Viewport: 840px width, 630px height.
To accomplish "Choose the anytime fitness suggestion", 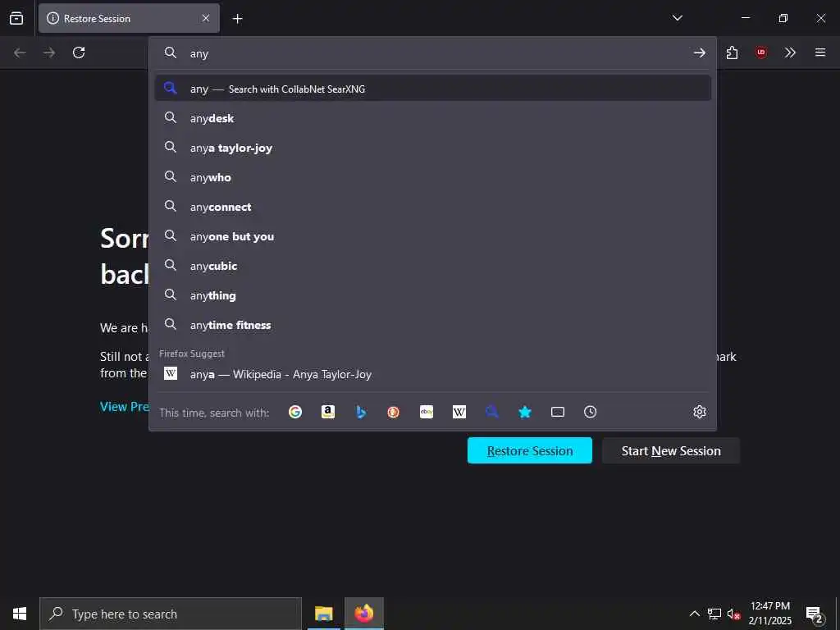I will (x=433, y=325).
